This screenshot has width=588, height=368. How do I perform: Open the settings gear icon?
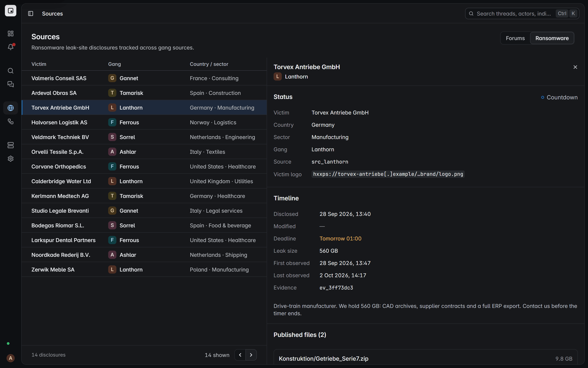click(10, 159)
